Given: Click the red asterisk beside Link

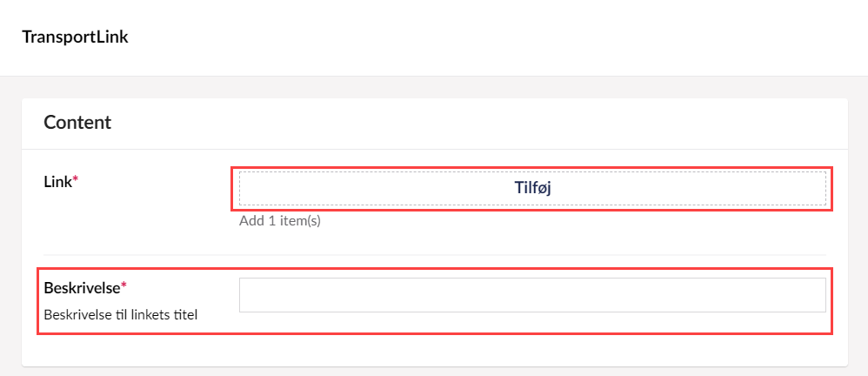Looking at the screenshot, I should (x=75, y=180).
